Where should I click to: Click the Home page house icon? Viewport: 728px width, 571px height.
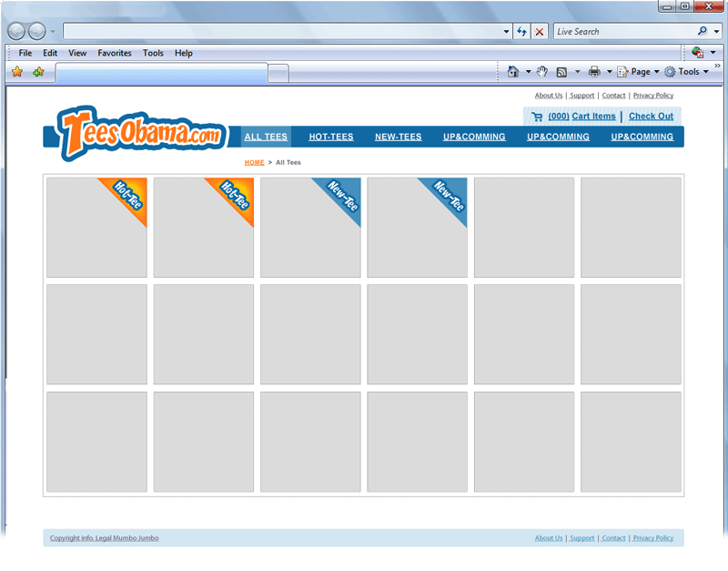(x=513, y=72)
